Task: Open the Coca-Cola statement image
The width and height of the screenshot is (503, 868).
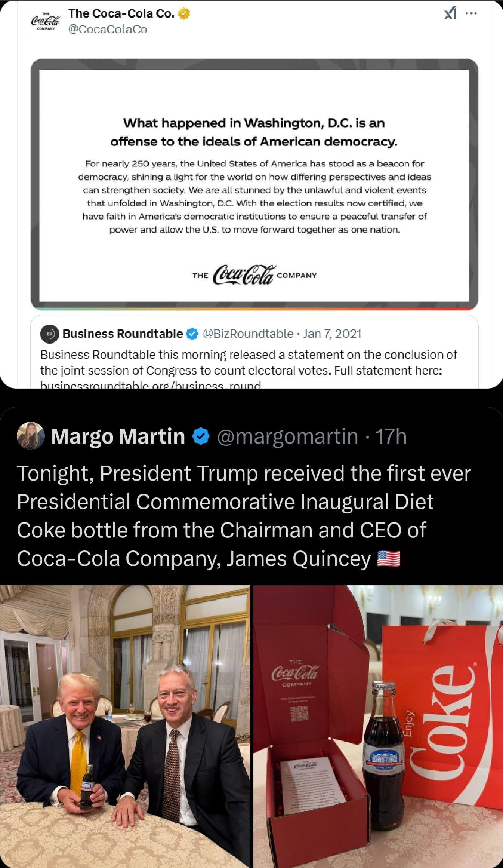Action: click(x=254, y=184)
